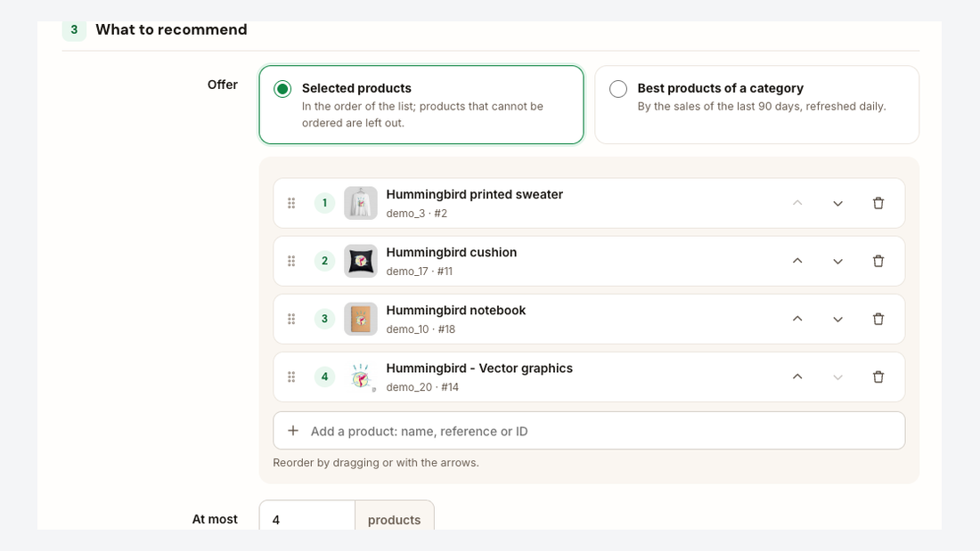Click the step 3 badge beside heading

tap(74, 29)
